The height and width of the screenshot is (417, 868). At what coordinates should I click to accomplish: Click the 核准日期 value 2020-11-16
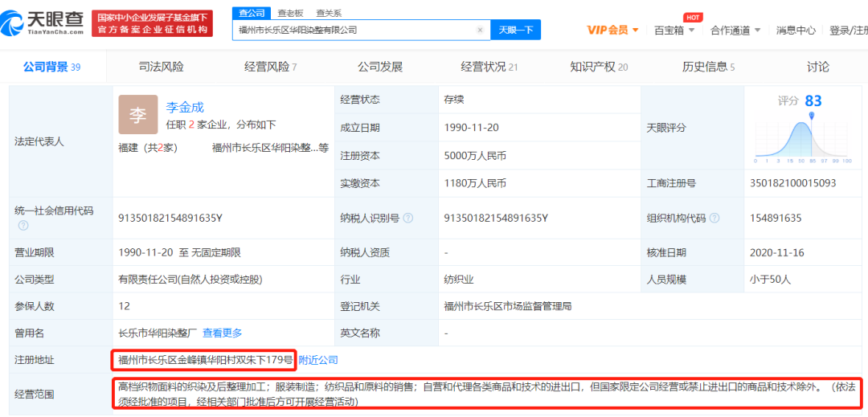pyautogui.click(x=777, y=253)
